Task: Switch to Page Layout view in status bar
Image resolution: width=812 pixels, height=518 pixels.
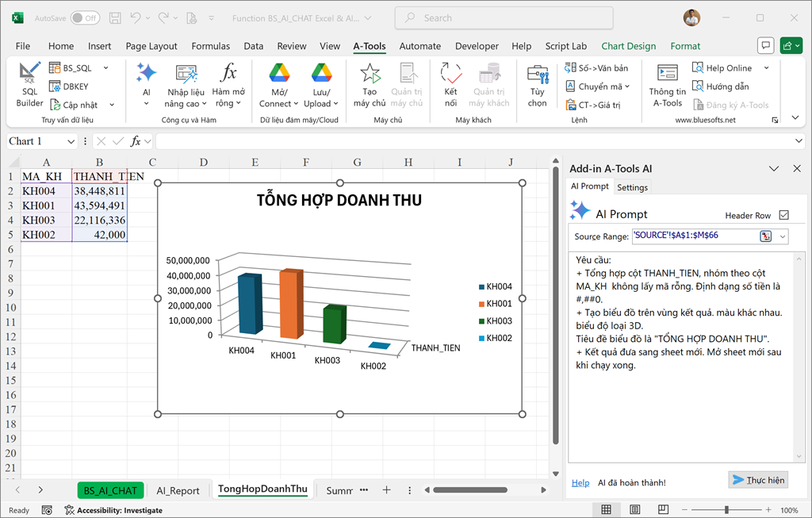Action: 635,510
